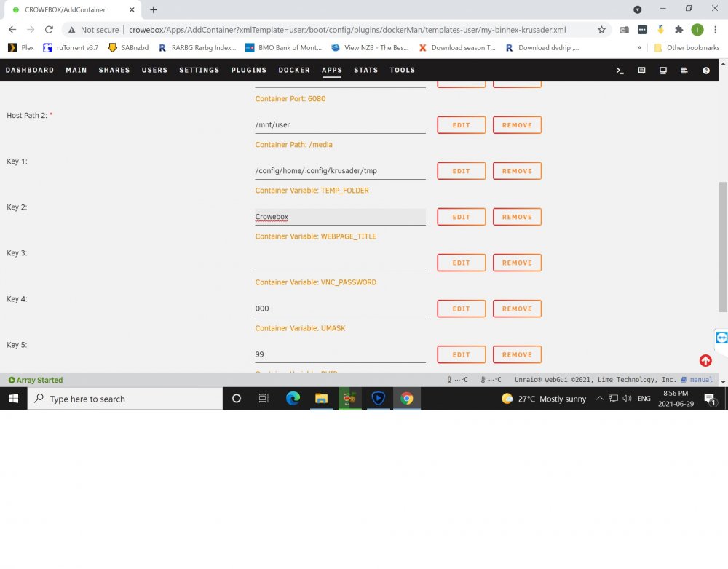Click the Key 1 krusader/tmp path field
Viewport: 728px width, 569px height.
click(340, 171)
